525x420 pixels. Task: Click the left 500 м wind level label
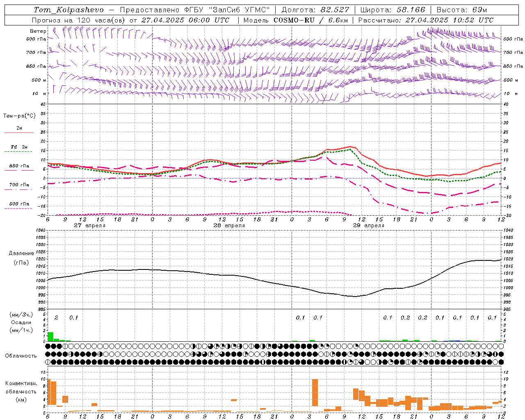[39, 80]
